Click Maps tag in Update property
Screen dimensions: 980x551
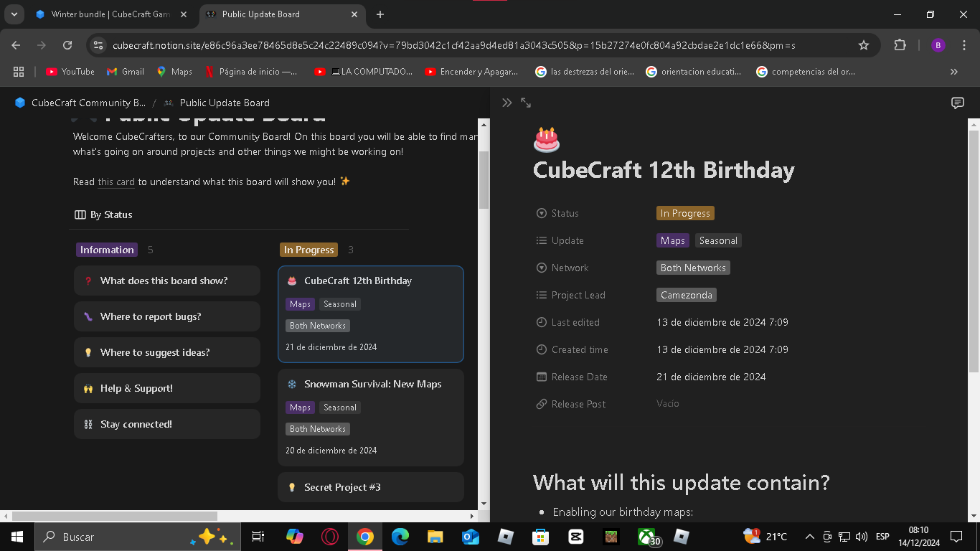coord(673,240)
